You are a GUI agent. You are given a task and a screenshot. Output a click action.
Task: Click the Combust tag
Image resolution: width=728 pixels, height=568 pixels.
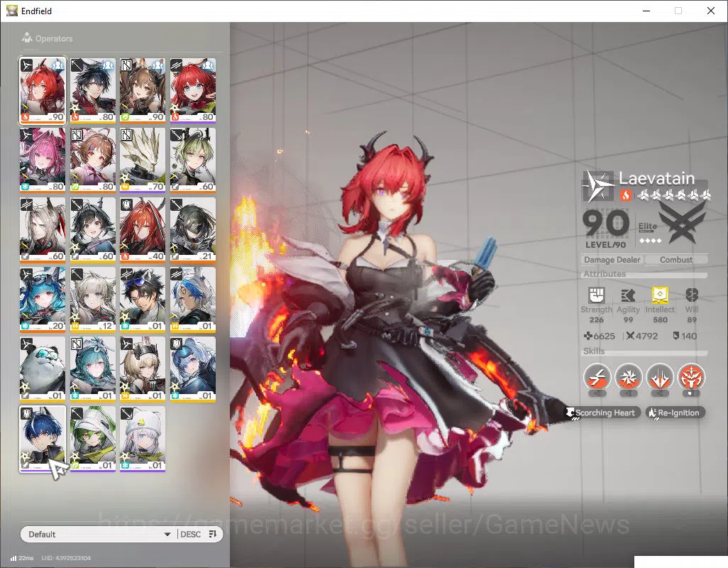676,260
